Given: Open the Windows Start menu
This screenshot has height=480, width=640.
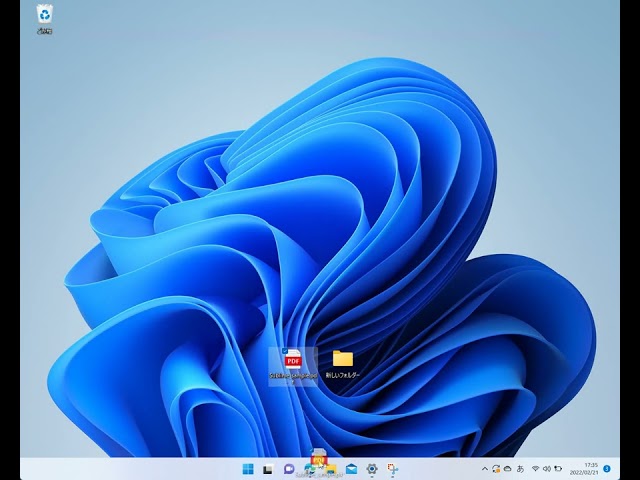Looking at the screenshot, I should (247, 469).
